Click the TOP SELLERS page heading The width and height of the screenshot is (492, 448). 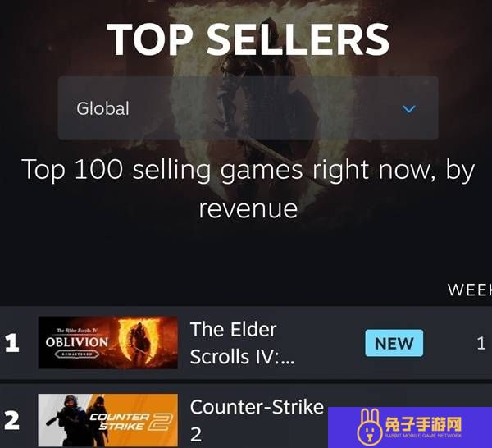click(248, 39)
